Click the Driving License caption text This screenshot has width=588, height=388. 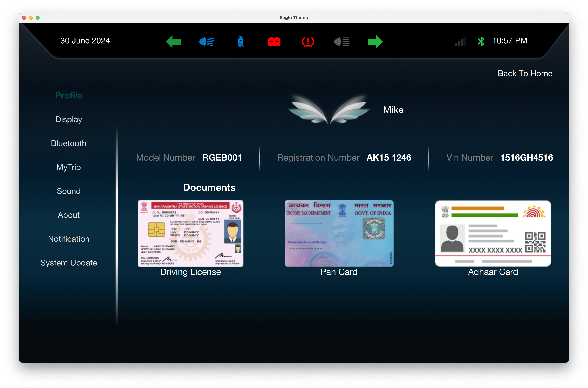tap(190, 272)
